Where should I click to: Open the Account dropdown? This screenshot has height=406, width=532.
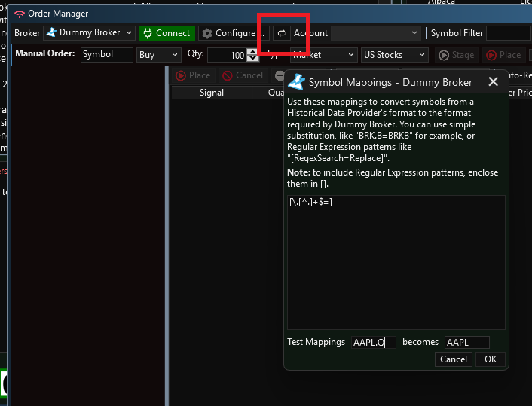tap(375, 33)
